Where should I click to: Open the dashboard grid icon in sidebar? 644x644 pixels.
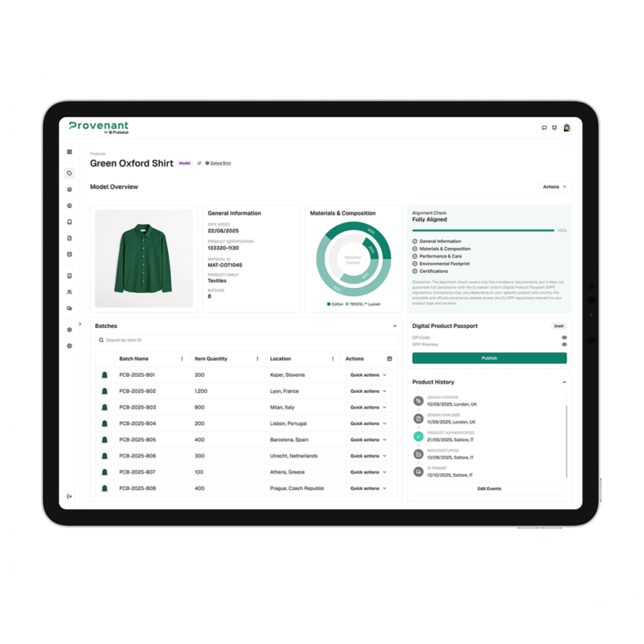[x=70, y=151]
